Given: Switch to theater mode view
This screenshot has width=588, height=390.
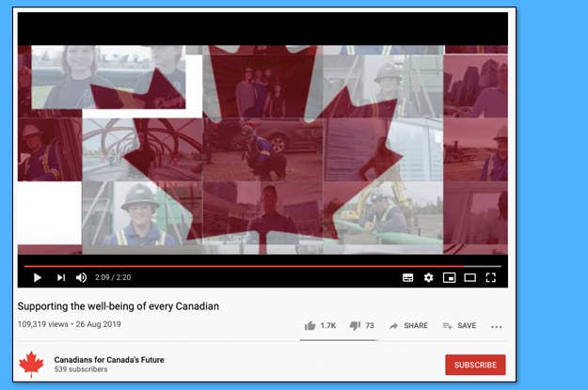Looking at the screenshot, I should pyautogui.click(x=469, y=277).
